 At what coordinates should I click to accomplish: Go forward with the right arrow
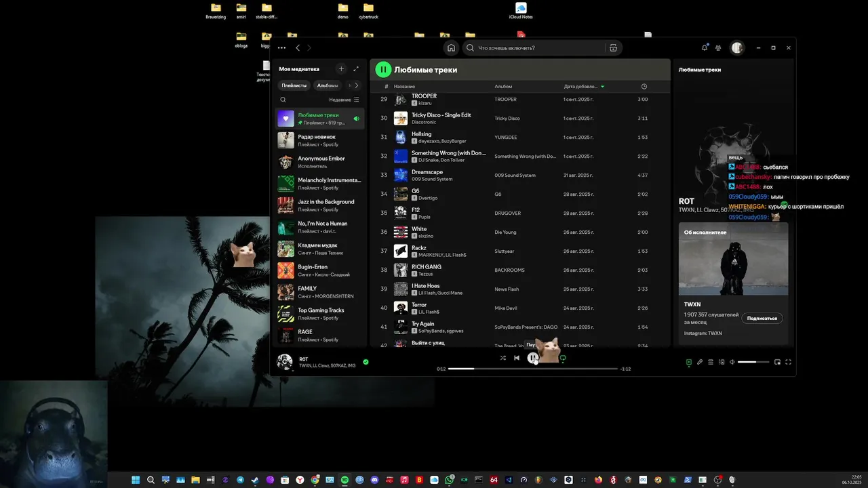click(x=309, y=48)
